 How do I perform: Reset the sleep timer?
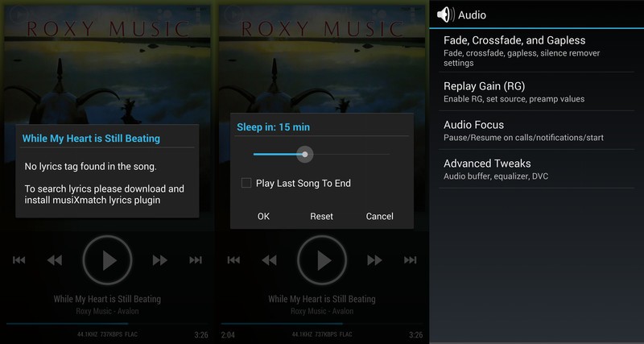(x=321, y=216)
